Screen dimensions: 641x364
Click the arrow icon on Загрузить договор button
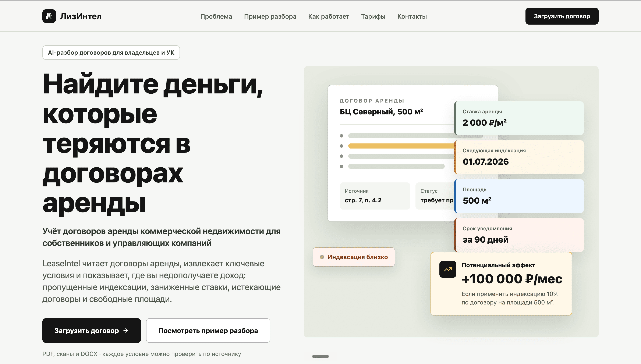[126, 331]
